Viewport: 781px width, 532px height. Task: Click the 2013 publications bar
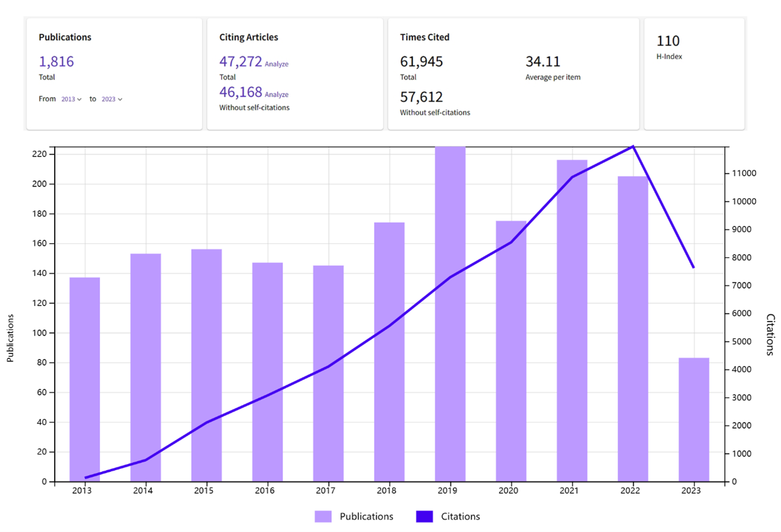coord(85,379)
